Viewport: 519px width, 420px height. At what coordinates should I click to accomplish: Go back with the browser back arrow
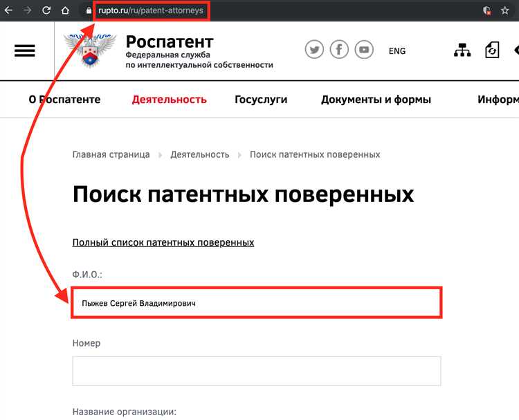(8, 10)
